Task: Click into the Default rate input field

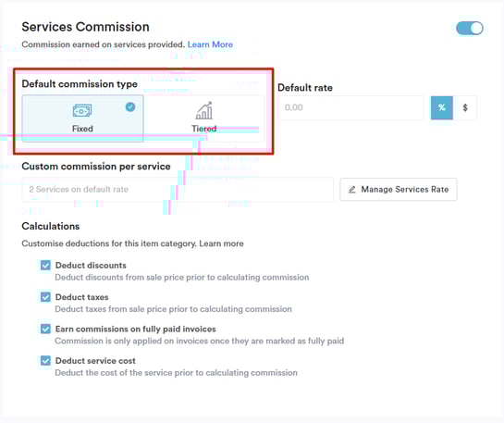Action: (351, 107)
